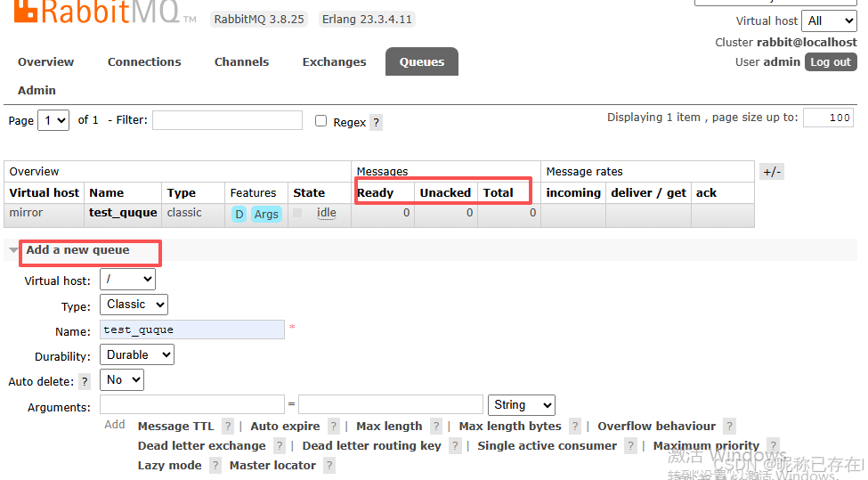Viewport: 868px width, 480px height.
Task: Sort by Virtual host column header
Action: [x=45, y=192]
